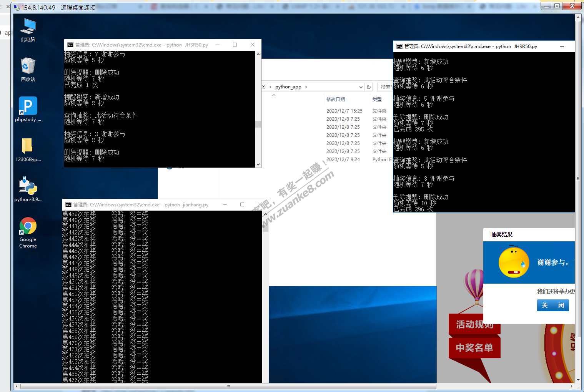Image resolution: width=584 pixels, height=392 pixels.
Task: Click the 谢谢参与 result text in dialog
Action: click(x=553, y=262)
